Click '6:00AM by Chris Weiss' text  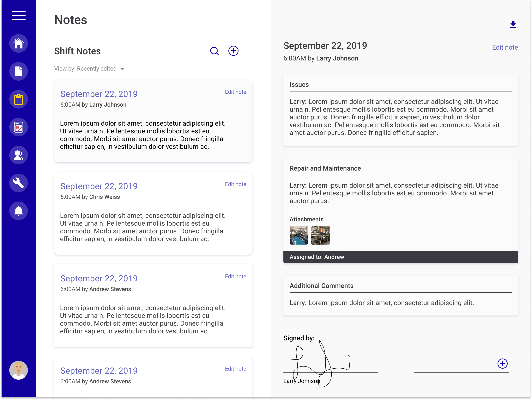90,197
